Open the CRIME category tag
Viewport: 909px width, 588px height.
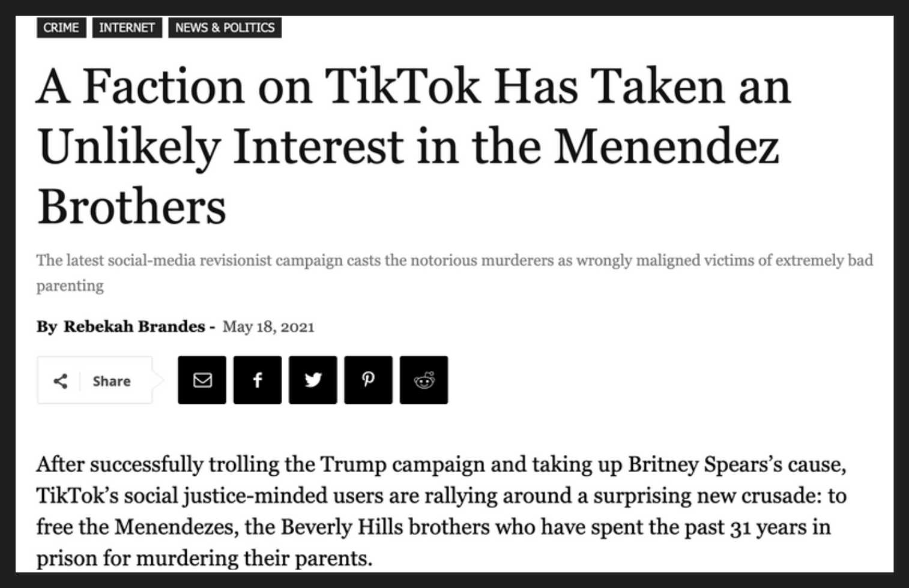[x=61, y=28]
